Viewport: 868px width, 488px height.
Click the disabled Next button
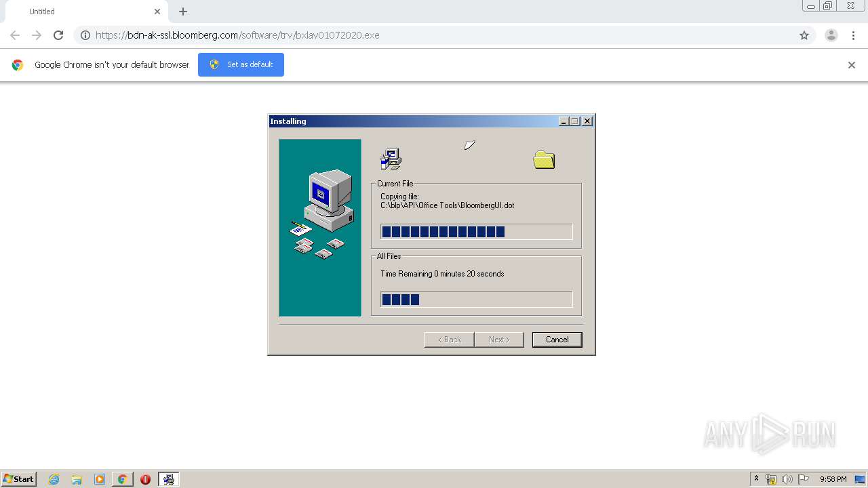coord(499,340)
